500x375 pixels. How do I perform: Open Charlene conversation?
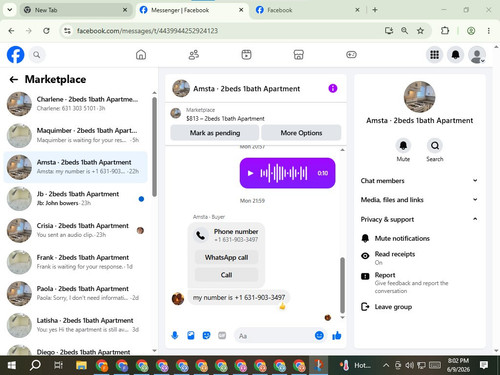pos(76,104)
